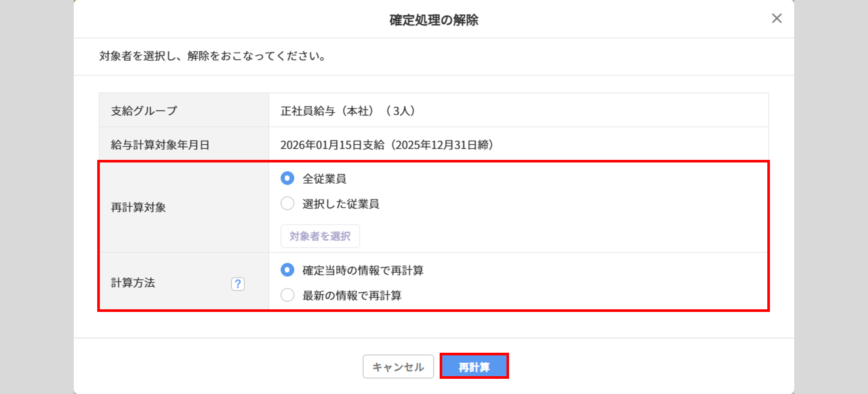
Task: Click the grey backdrop right of dialog
Action: click(831, 195)
